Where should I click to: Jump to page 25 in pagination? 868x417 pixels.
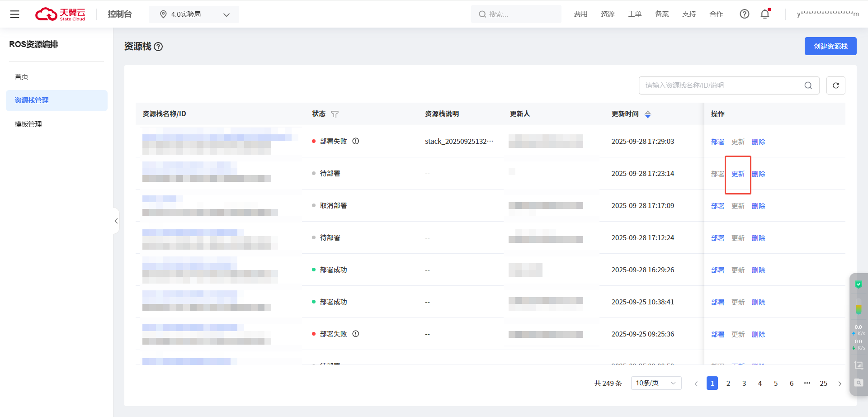click(x=823, y=383)
